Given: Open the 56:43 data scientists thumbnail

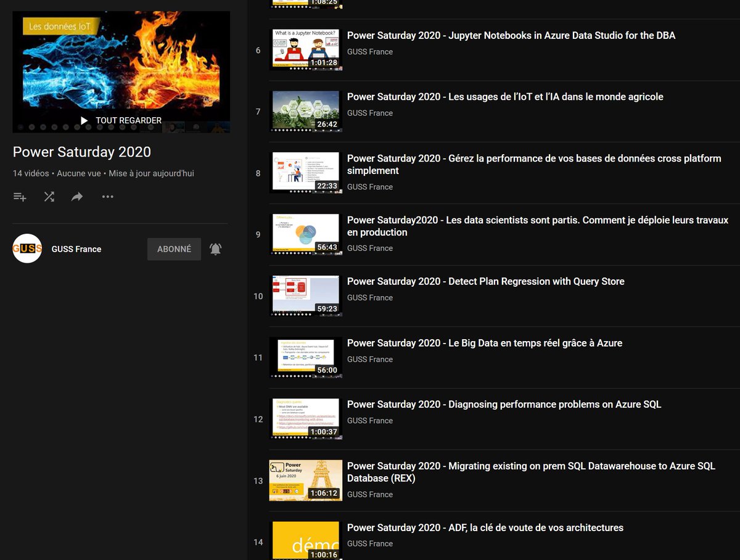Looking at the screenshot, I should 306,234.
